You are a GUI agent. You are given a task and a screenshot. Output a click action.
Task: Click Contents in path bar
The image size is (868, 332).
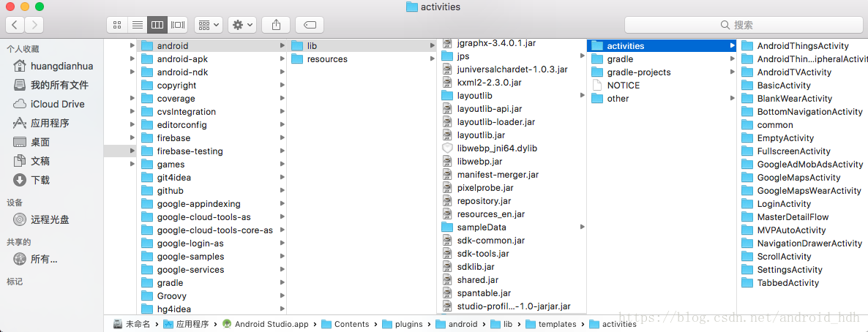tap(345, 324)
